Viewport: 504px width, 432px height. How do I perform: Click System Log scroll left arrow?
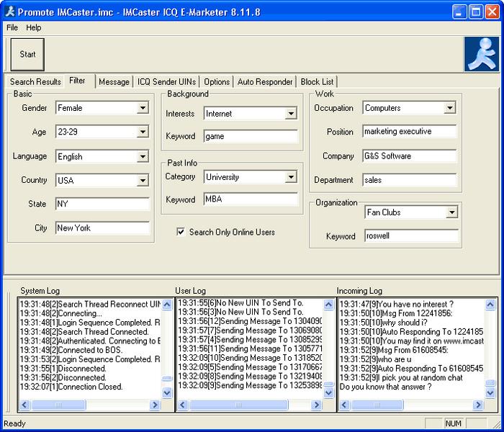24,405
